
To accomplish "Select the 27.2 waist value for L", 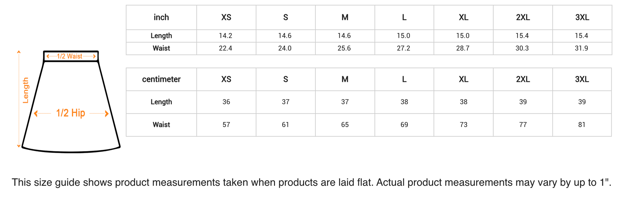I will coord(403,48).
